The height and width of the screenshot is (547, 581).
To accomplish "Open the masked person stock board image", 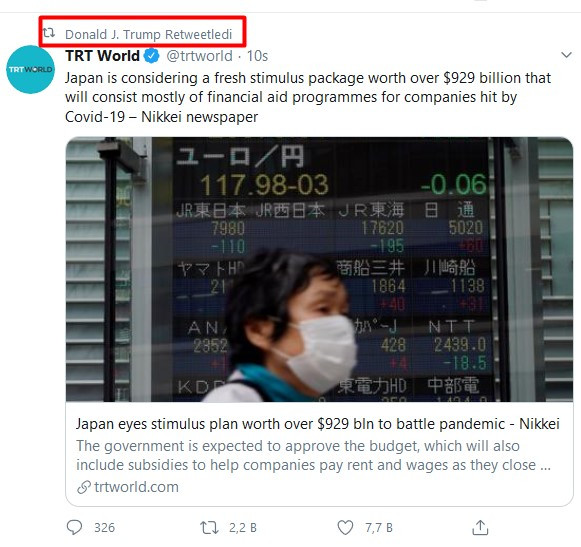I will coord(319,269).
